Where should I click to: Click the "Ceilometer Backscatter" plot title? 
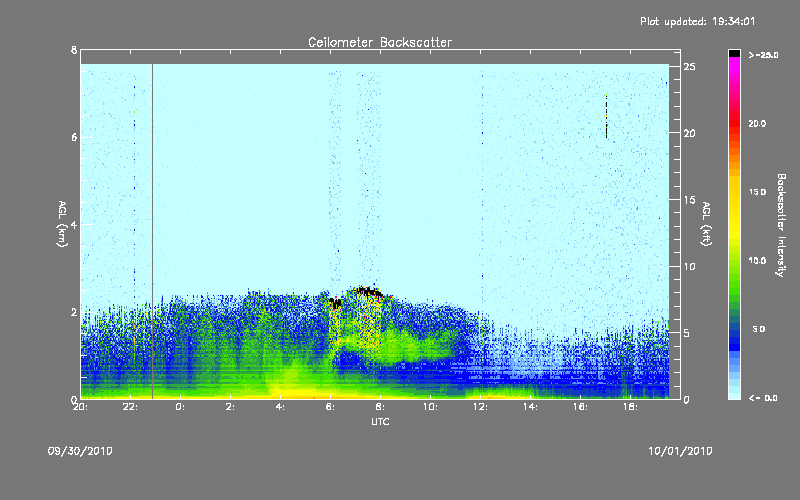[x=380, y=42]
